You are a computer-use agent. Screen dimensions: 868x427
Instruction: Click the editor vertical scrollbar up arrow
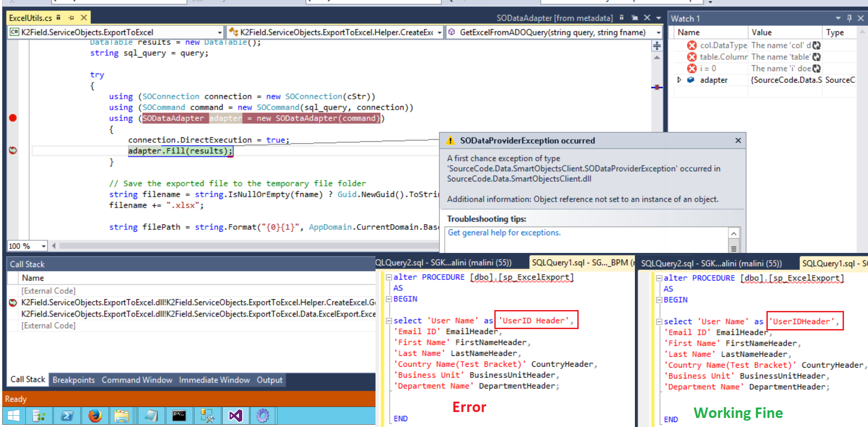tap(657, 58)
